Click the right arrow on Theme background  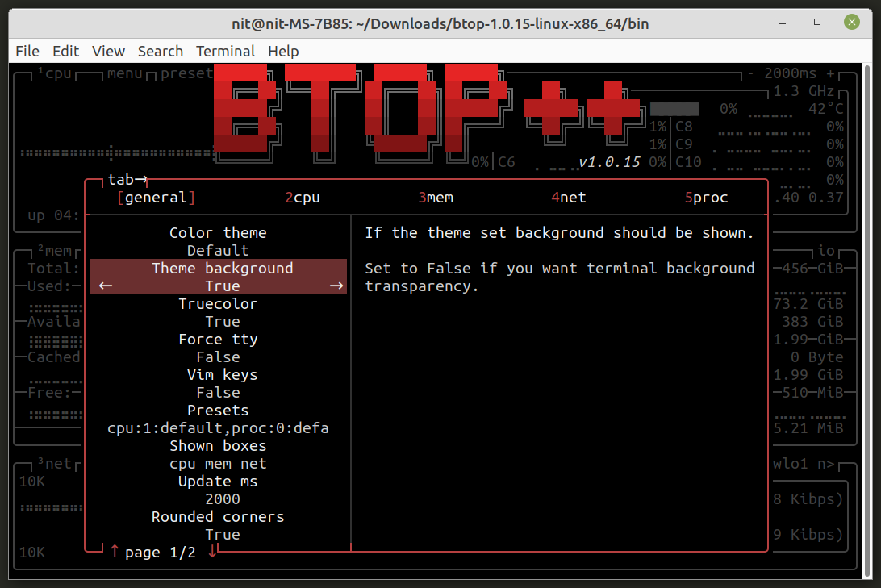[x=336, y=286]
